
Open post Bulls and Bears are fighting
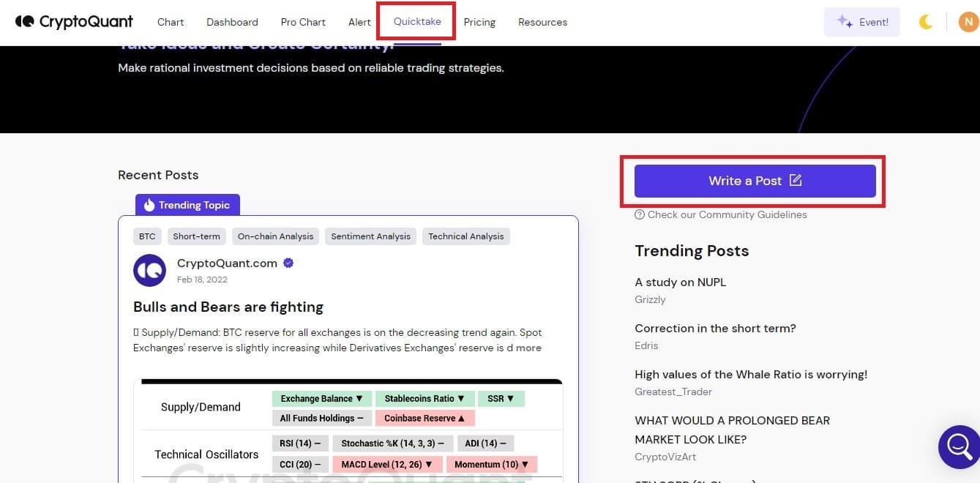228,307
